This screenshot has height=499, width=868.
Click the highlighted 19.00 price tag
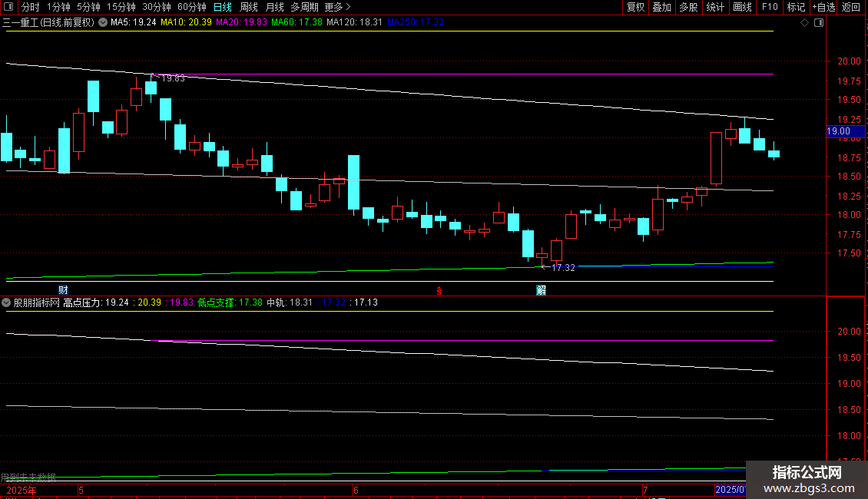pyautogui.click(x=845, y=132)
